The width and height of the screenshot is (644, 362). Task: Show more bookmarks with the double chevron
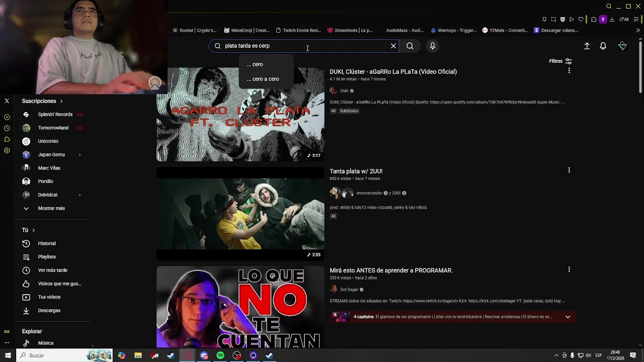click(638, 30)
